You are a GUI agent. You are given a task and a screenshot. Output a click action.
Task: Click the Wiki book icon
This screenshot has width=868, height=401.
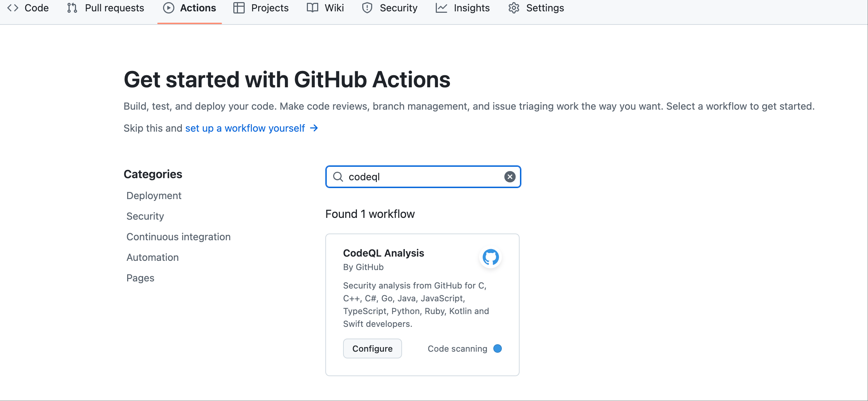point(313,8)
